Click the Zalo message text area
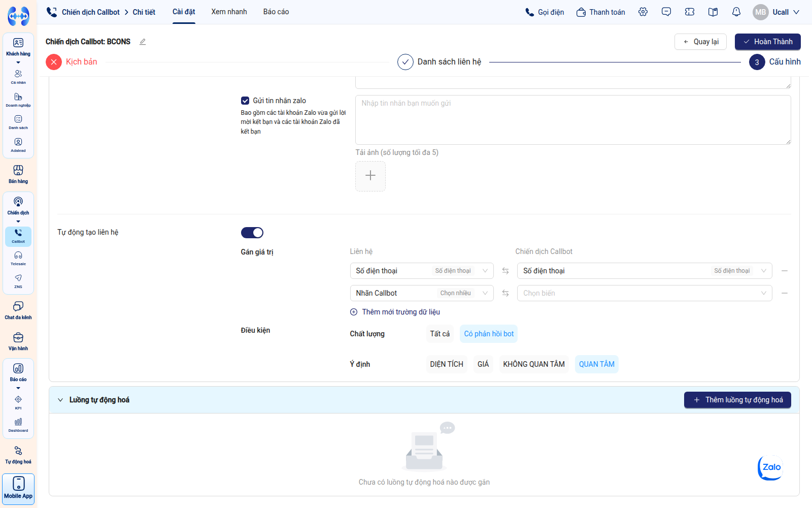812x508 pixels. 573,120
